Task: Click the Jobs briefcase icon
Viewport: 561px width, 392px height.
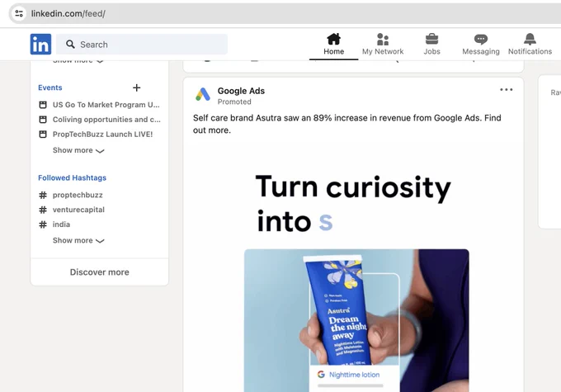Action: point(431,39)
